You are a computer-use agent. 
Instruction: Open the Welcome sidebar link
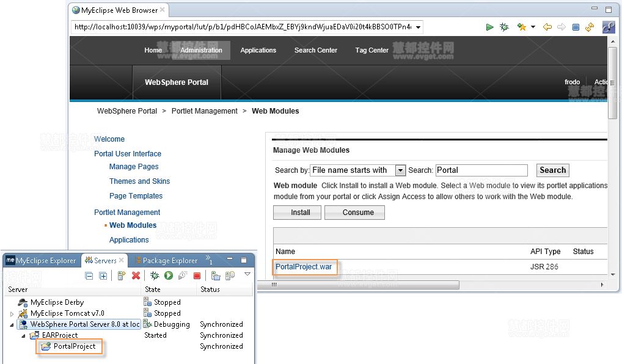109,139
